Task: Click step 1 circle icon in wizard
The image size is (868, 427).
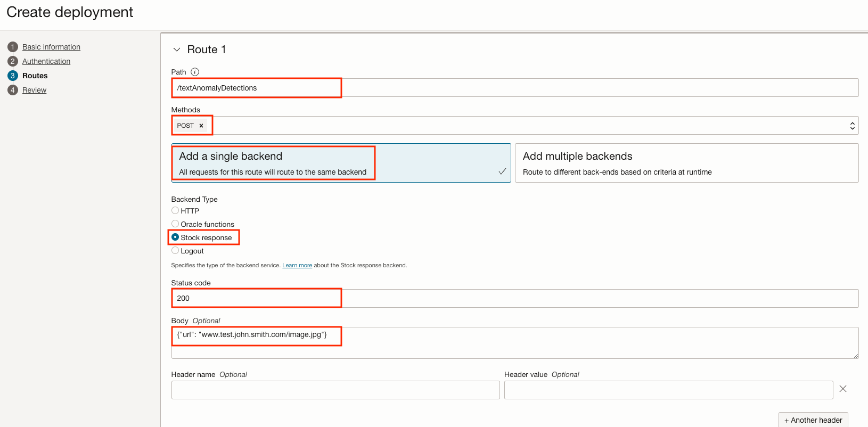Action: click(x=13, y=47)
